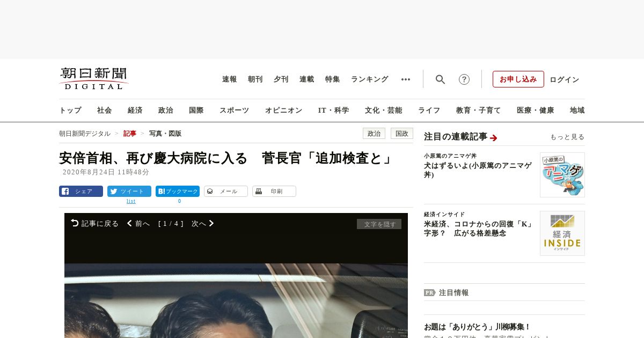Open ランキング menu item
The height and width of the screenshot is (338, 644).
click(x=370, y=79)
